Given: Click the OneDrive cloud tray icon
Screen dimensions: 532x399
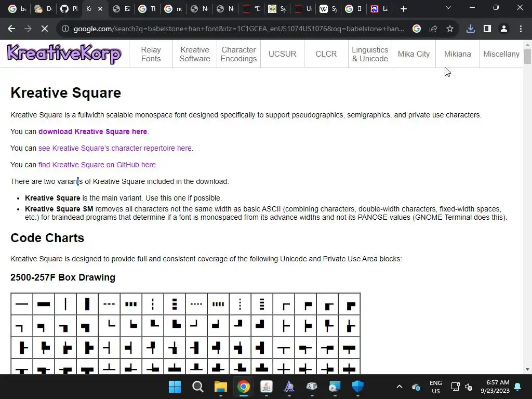Looking at the screenshot, I should coord(416,387).
